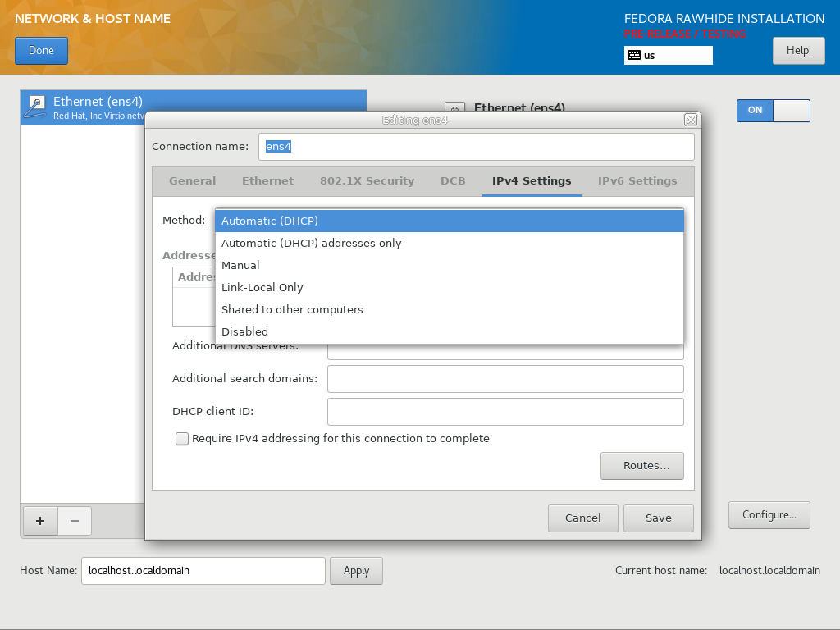Click the Done button
Viewport: 840px width, 630px height.
point(41,51)
